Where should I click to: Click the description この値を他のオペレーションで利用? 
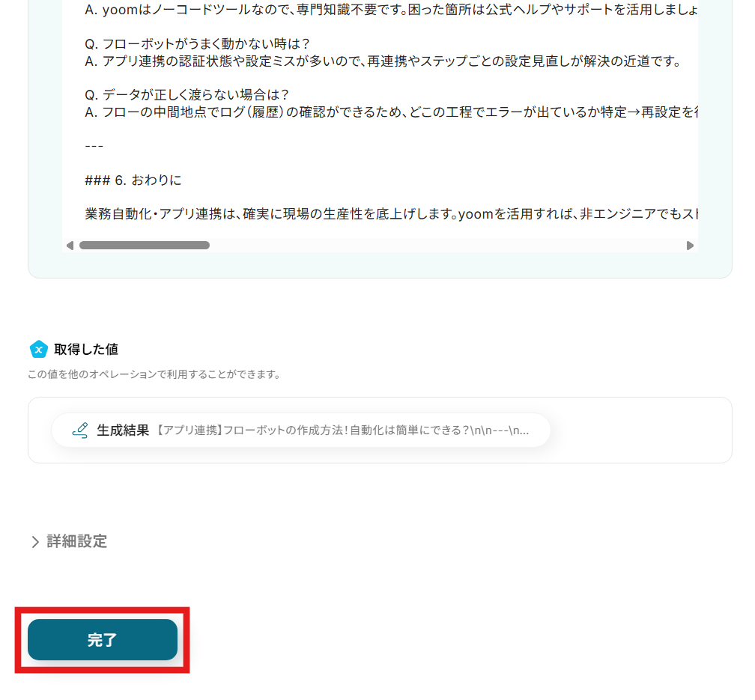[x=154, y=374]
